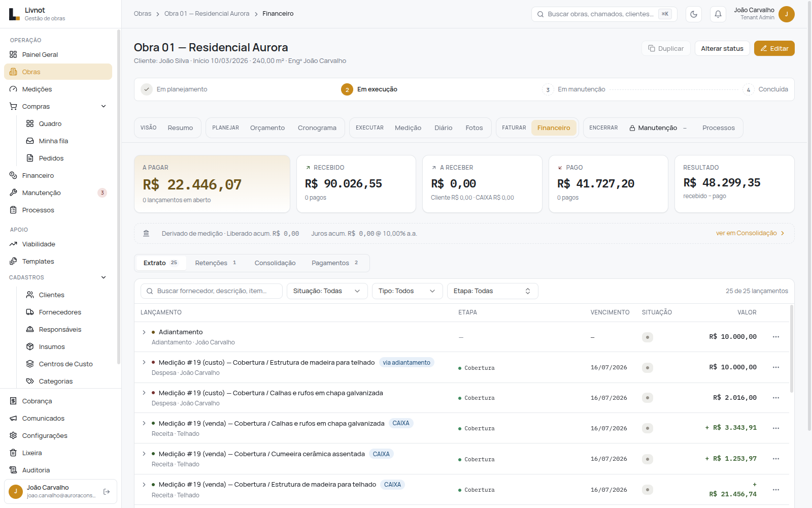The width and height of the screenshot is (812, 508).
Task: Open the Compras Quadro board
Action: coord(66,123)
